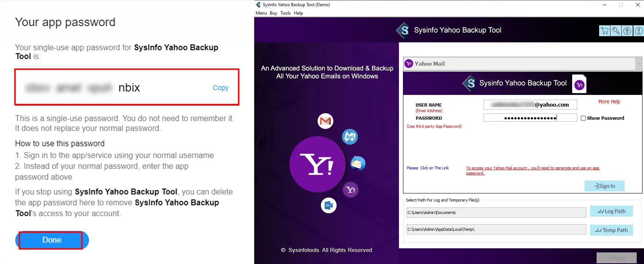Viewport: 644px width, 264px height.
Task: Click the info about icon
Action: coord(639,31)
